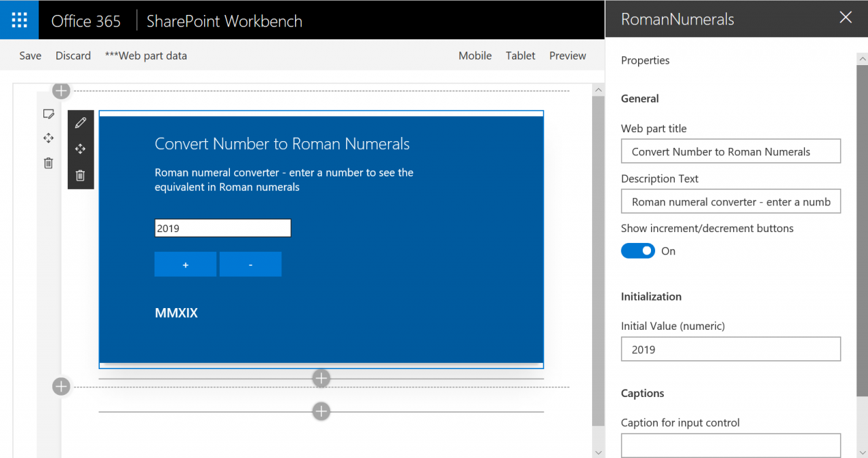Screen dimensions: 868x458
Task: Click Discard in the command bar
Action: [x=73, y=56]
